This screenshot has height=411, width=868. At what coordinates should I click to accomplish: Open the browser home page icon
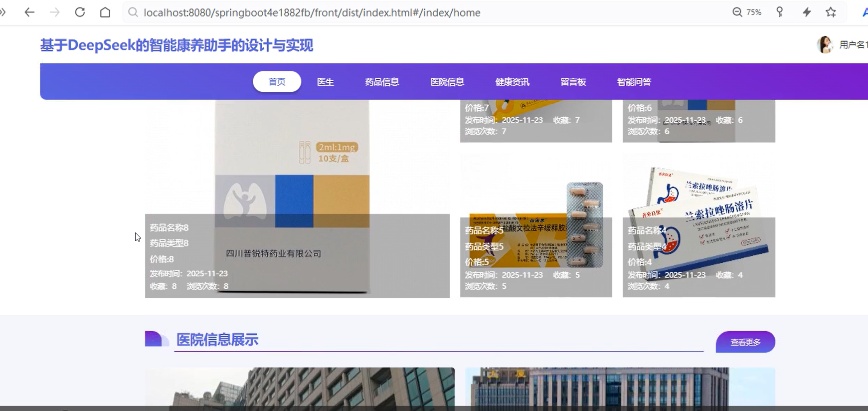[x=105, y=12]
